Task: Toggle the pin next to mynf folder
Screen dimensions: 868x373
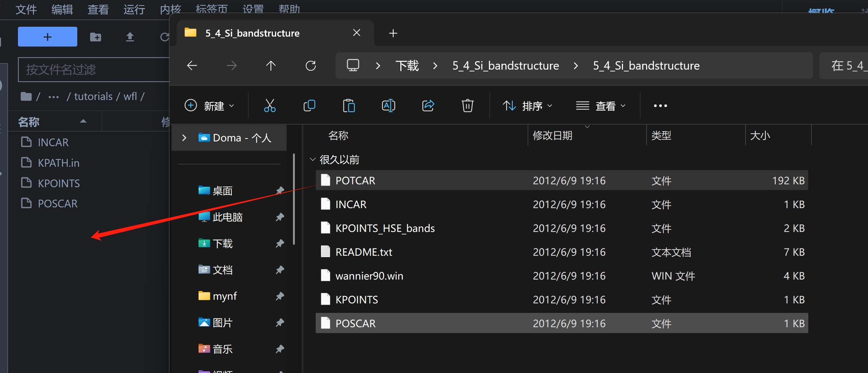Action: 280,296
